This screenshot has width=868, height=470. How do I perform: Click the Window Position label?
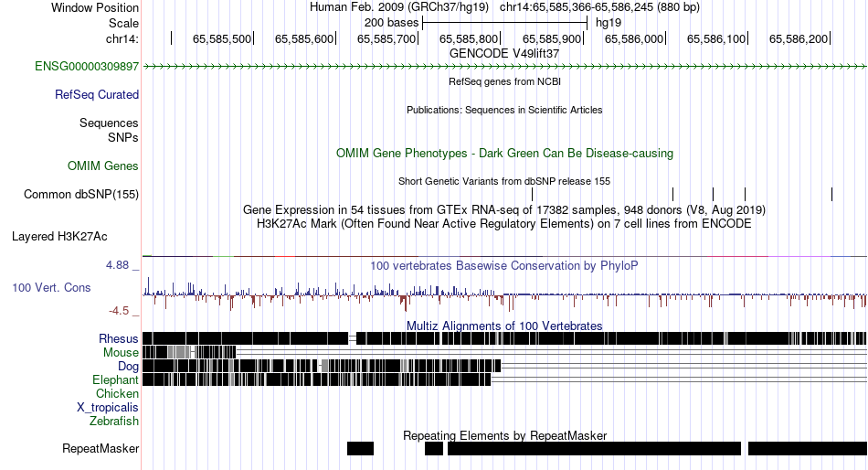point(95,7)
